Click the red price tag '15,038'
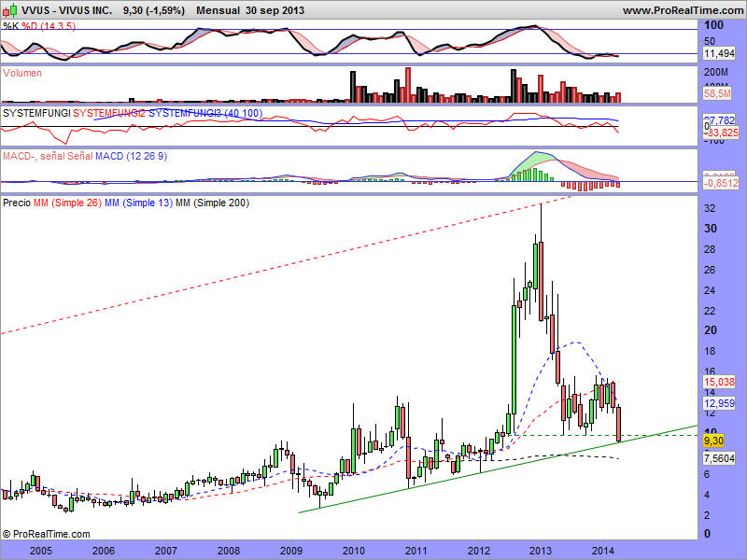The image size is (747, 560). (x=719, y=382)
